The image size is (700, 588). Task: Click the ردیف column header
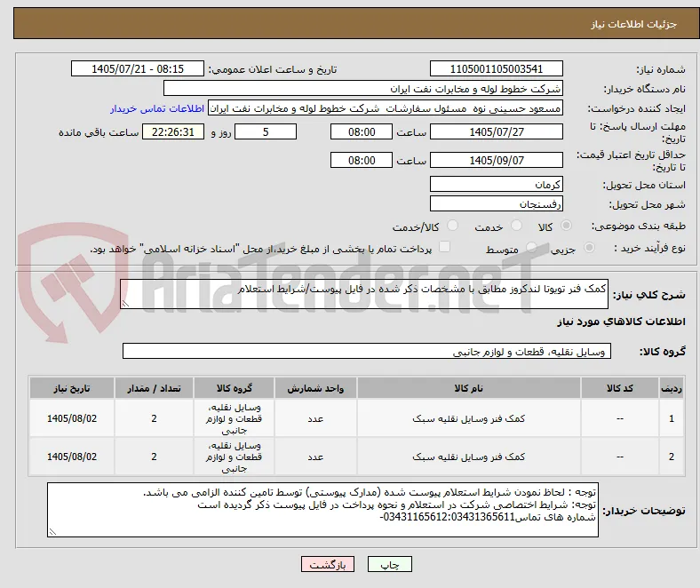click(x=672, y=388)
